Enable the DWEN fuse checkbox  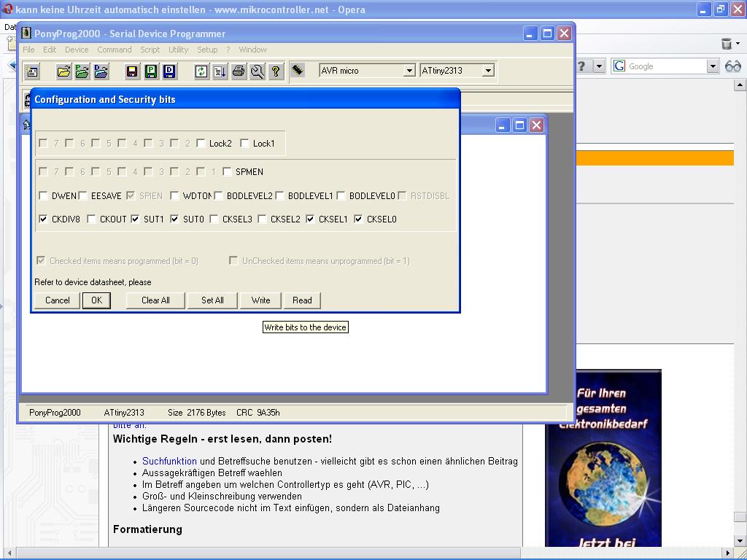(x=43, y=195)
